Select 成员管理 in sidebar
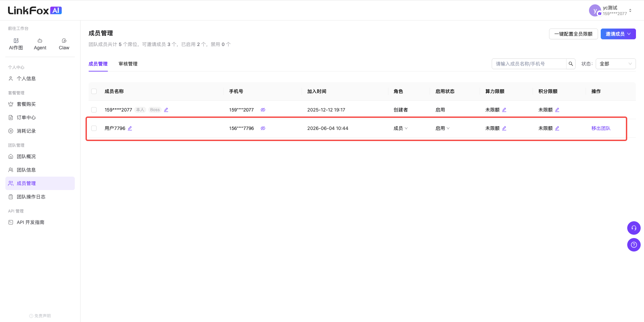The width and height of the screenshot is (644, 322). [x=40, y=183]
